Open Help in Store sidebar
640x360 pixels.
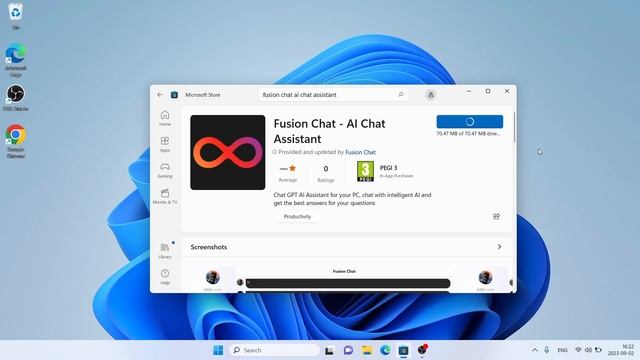coord(165,277)
